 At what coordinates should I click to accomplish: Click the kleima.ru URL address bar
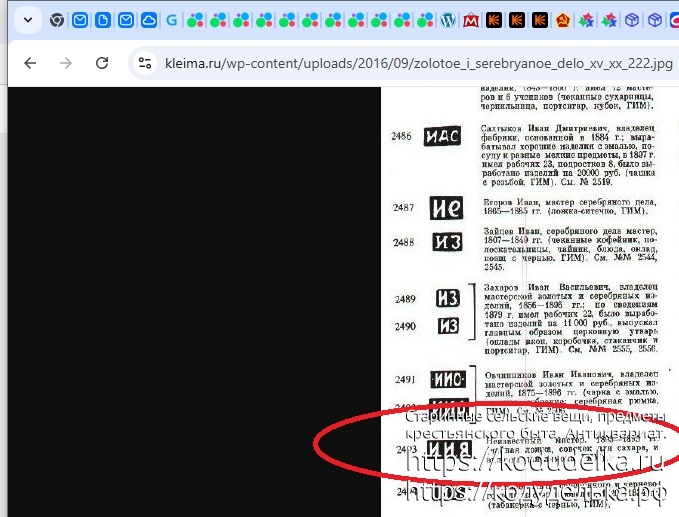(x=400, y=63)
